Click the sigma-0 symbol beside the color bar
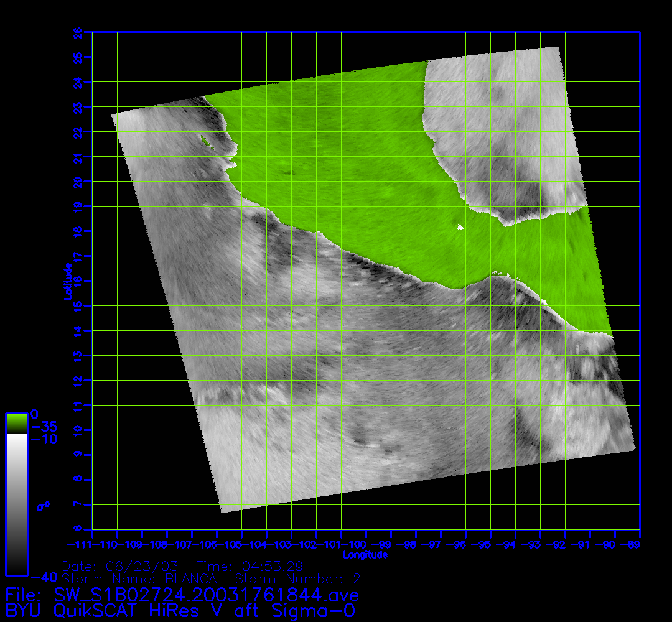 coord(43,506)
